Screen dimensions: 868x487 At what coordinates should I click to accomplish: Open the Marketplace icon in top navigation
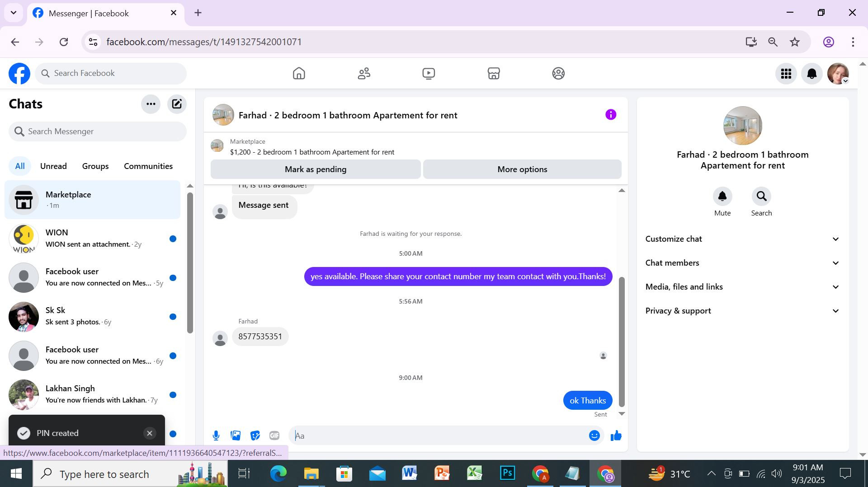[494, 73]
